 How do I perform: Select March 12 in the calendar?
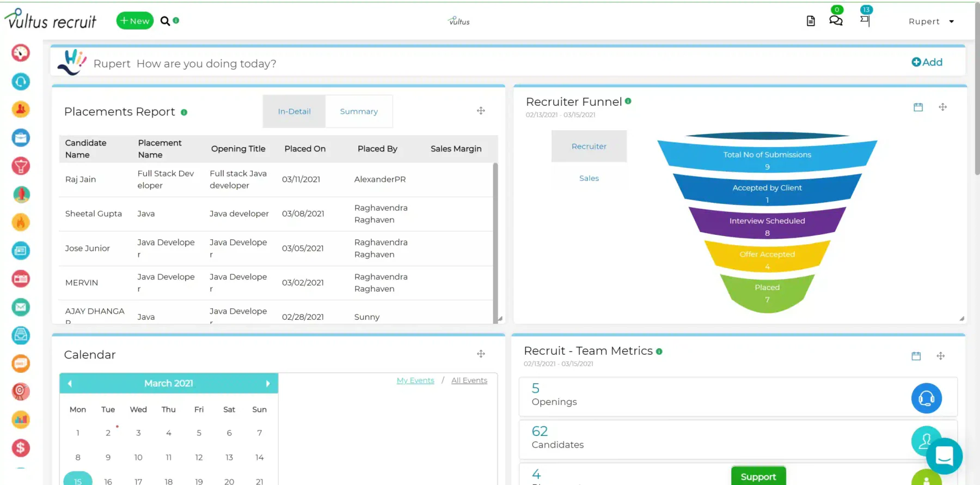(x=199, y=457)
